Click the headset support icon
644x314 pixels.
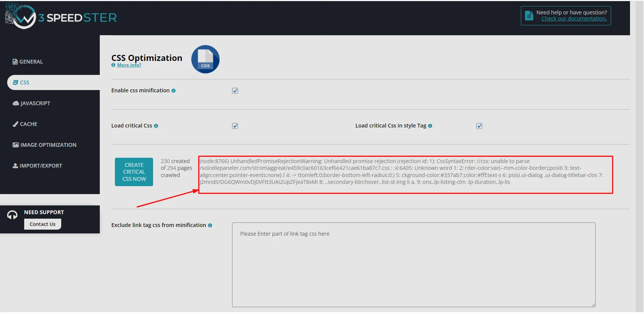tap(12, 215)
